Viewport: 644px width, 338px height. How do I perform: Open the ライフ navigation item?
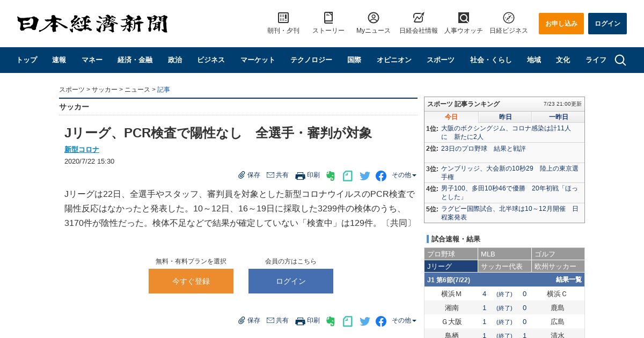point(596,60)
